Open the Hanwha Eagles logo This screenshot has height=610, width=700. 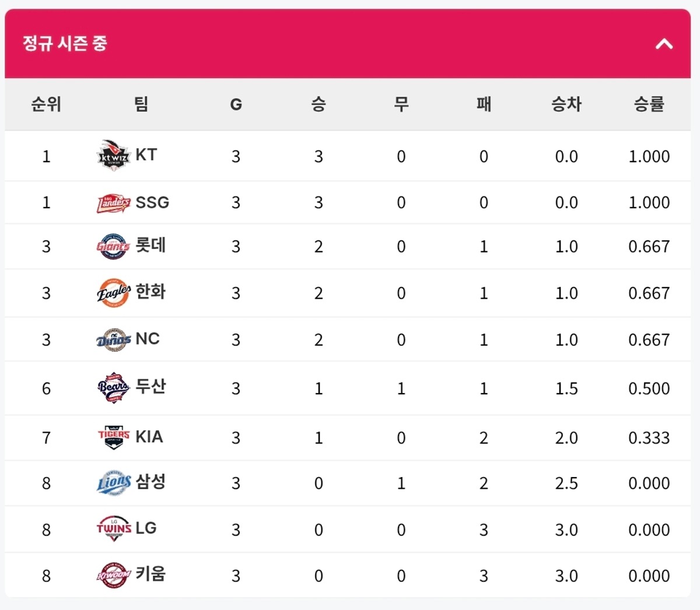tap(113, 293)
